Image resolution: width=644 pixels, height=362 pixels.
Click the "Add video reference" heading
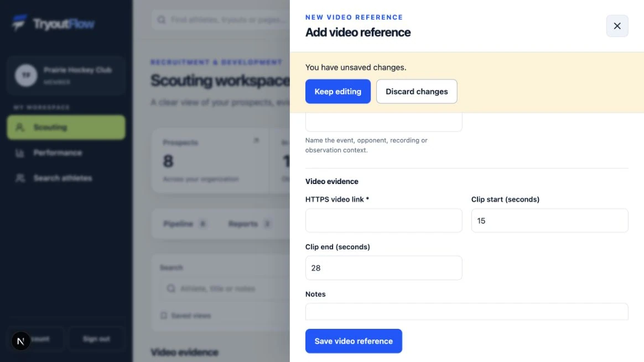tap(358, 32)
